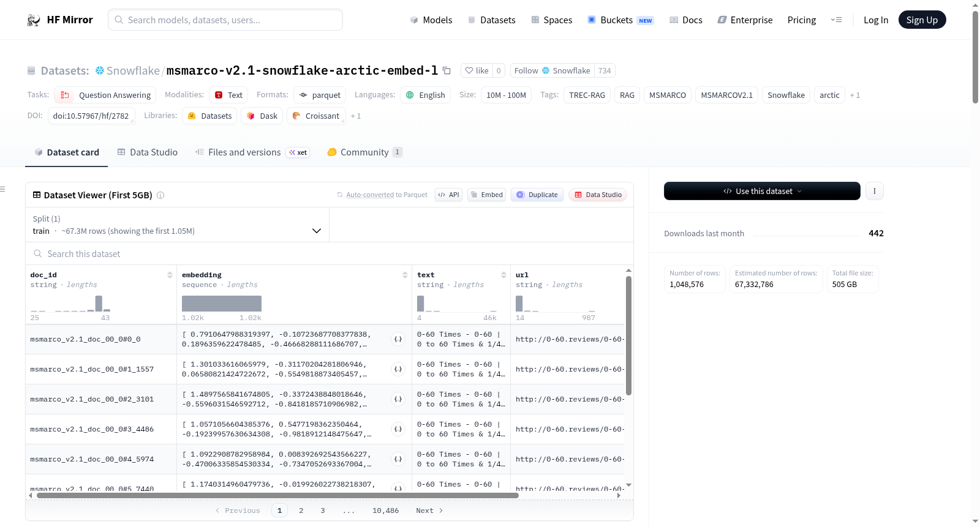Expand the embedding cell in the msmarco_v2.1_doc_00_0#4_5974 row

(398, 459)
